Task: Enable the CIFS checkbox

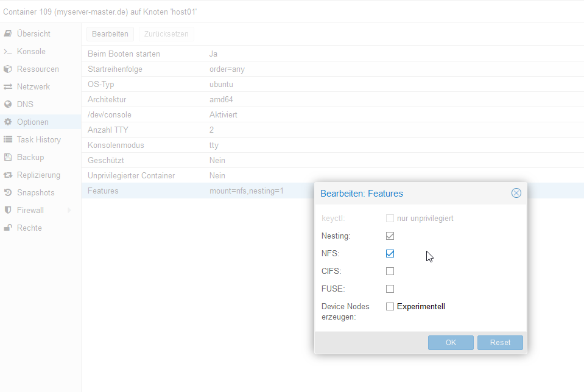Action: (x=390, y=271)
